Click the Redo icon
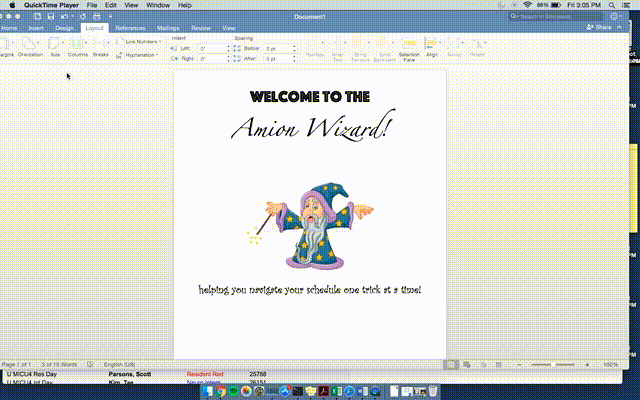This screenshot has width=640, height=400. click(x=83, y=16)
